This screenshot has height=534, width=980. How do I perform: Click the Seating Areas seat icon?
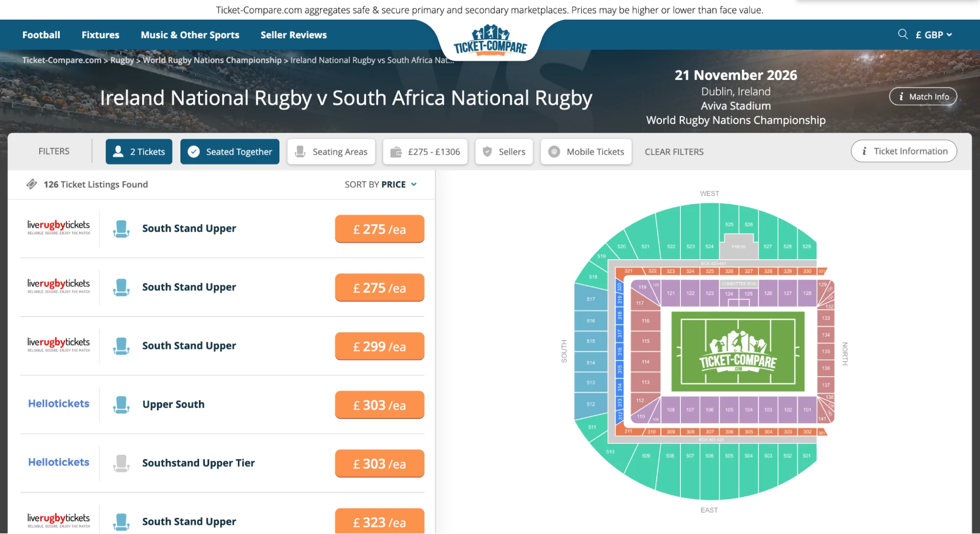pos(299,151)
